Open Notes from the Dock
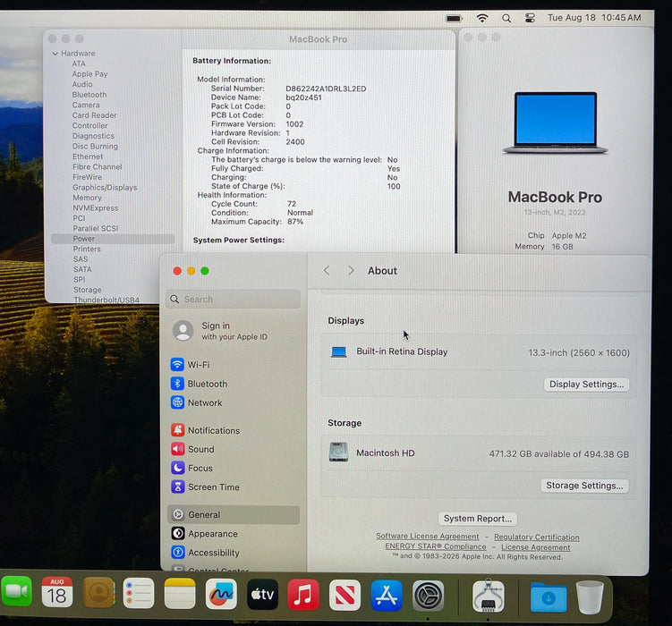The height and width of the screenshot is (626, 672). 180,594
